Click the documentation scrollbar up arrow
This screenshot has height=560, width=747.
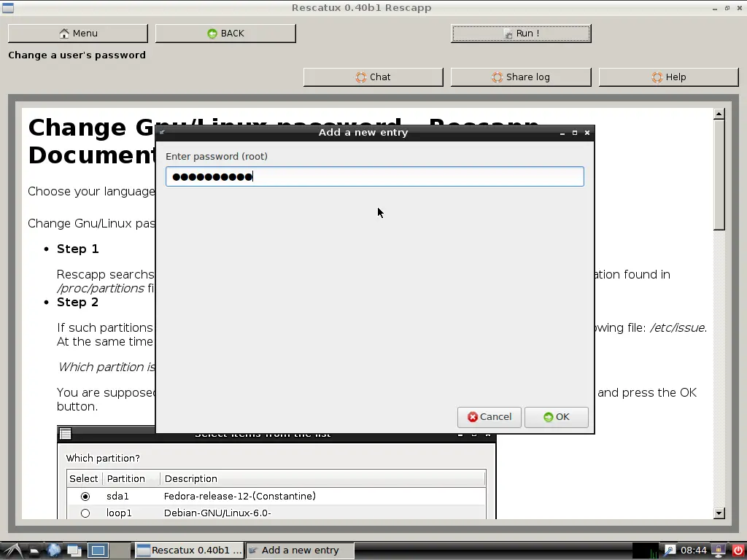click(719, 113)
